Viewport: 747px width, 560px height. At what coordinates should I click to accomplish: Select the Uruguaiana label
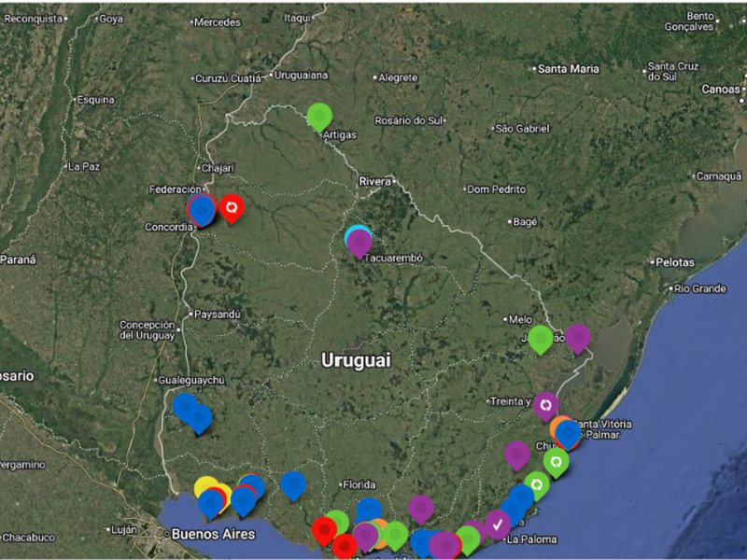(301, 76)
